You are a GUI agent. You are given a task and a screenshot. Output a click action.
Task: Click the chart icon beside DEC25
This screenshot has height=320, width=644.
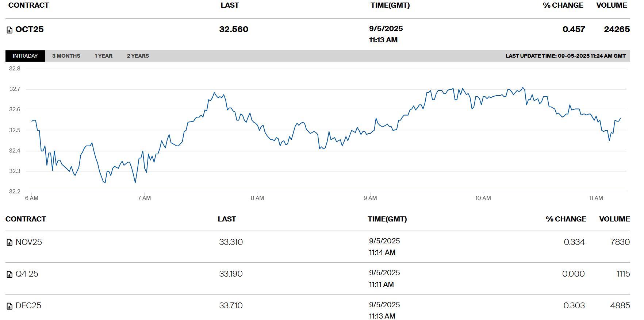[x=9, y=306]
